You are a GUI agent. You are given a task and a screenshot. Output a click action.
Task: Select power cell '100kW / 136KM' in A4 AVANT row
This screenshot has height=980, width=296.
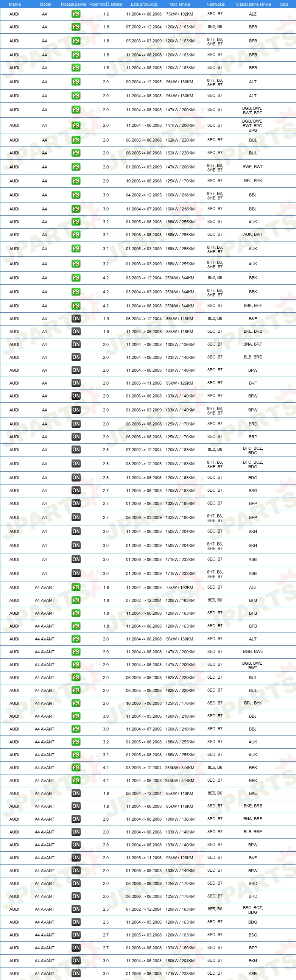click(180, 820)
